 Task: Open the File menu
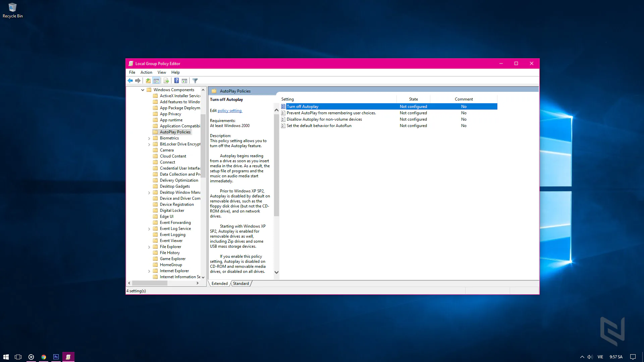pyautogui.click(x=132, y=72)
